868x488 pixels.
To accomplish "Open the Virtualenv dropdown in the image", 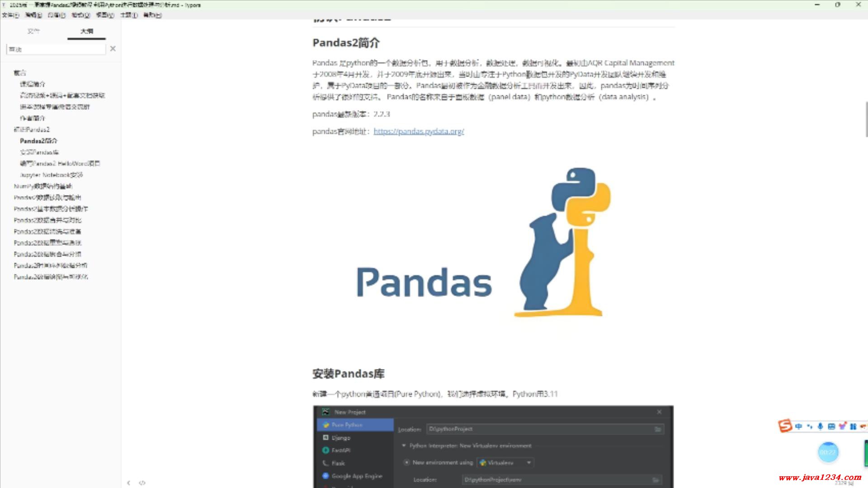I will [505, 463].
